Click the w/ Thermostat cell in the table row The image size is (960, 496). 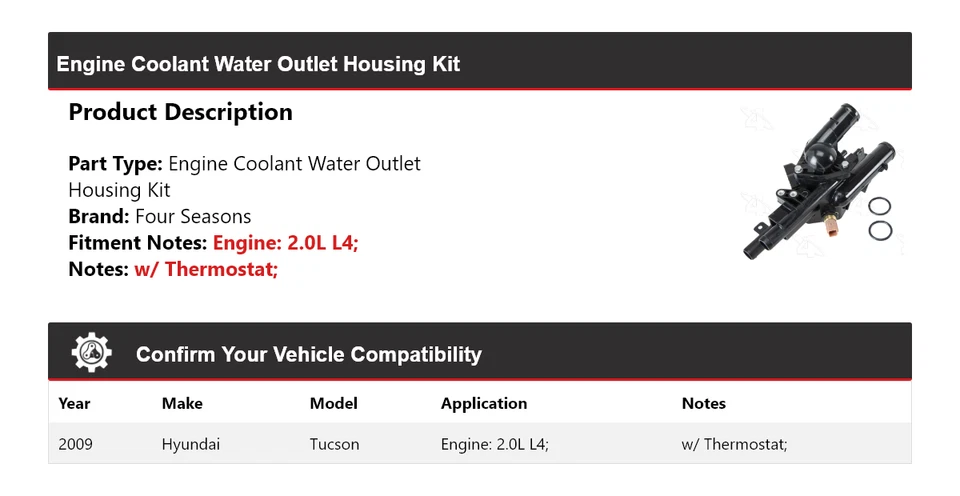(735, 444)
